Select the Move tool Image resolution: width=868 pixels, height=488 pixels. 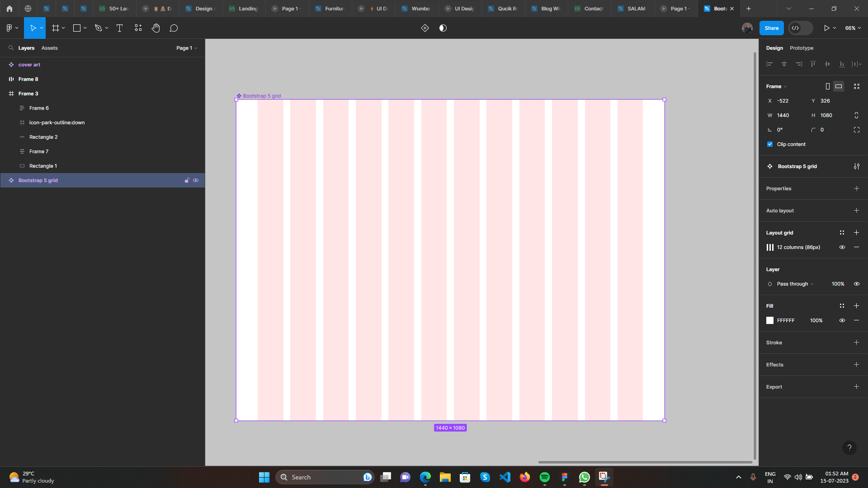(33, 28)
